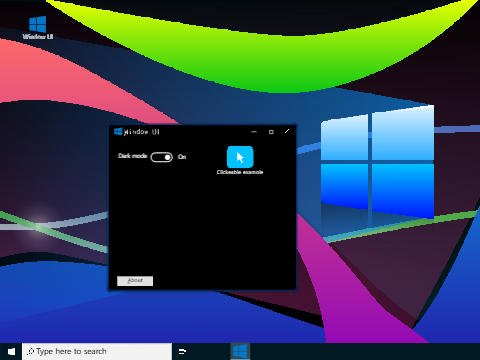Click the On status text
The width and height of the screenshot is (480, 360).
click(182, 157)
